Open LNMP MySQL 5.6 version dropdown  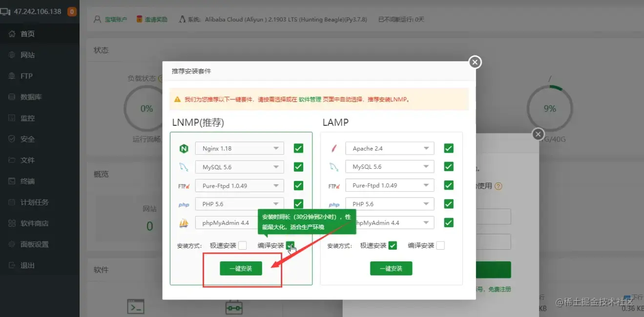click(240, 167)
